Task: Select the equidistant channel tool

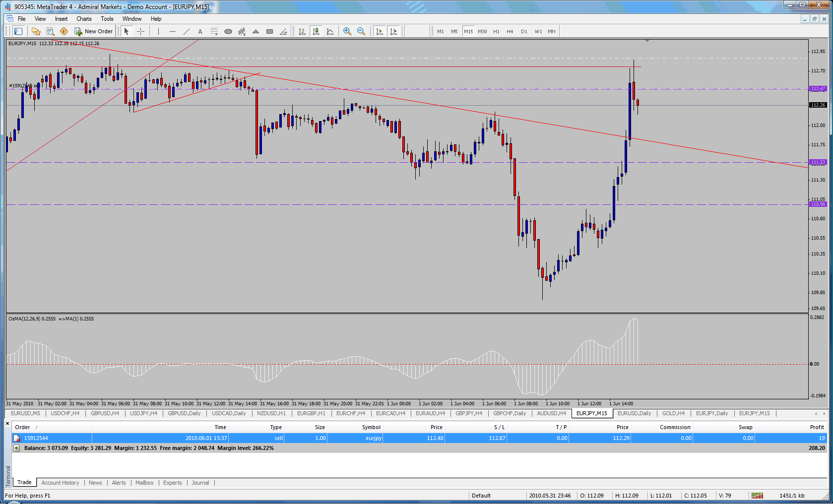Action: (242, 31)
